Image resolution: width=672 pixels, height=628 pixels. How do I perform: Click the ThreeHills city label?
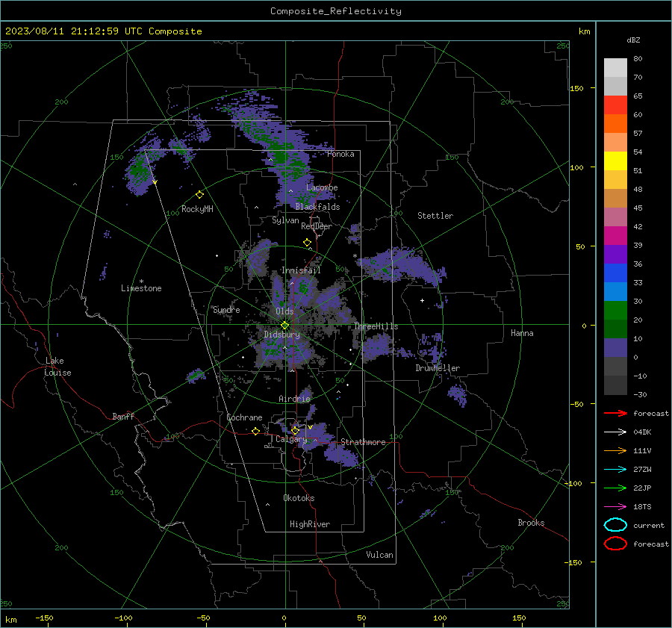coord(376,326)
